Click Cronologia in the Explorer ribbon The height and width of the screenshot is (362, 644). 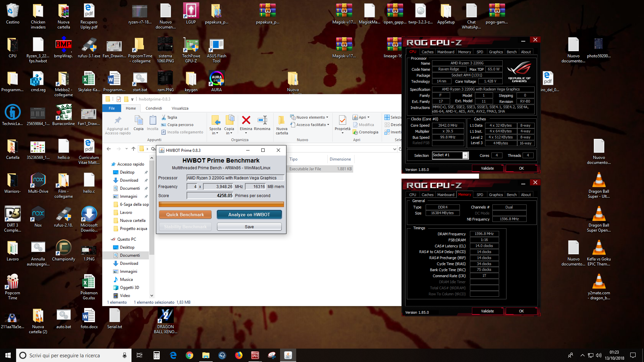366,132
